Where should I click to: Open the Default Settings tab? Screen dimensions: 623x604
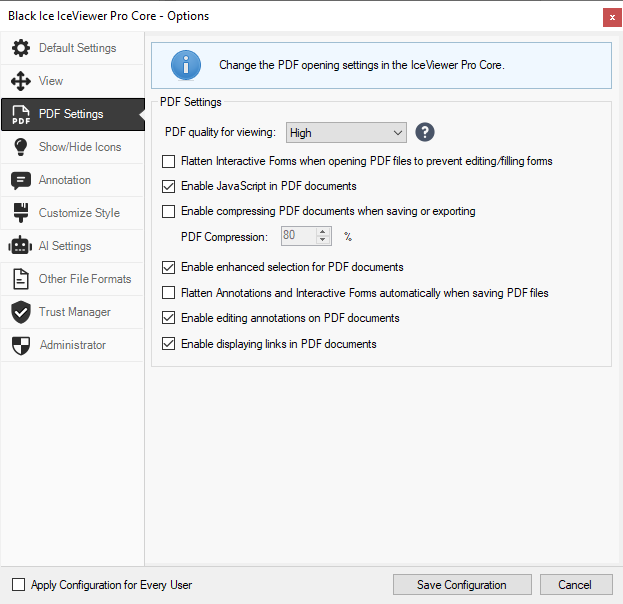72,48
